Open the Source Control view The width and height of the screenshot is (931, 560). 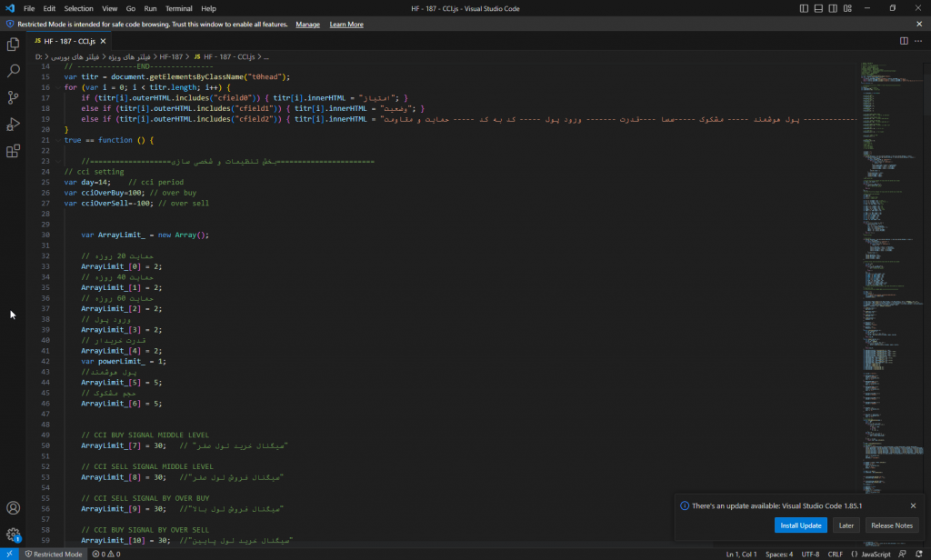click(14, 97)
